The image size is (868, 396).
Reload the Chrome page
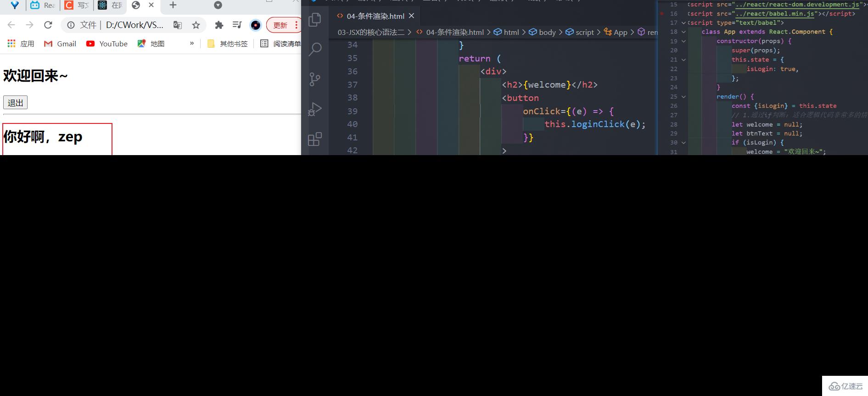(x=48, y=25)
